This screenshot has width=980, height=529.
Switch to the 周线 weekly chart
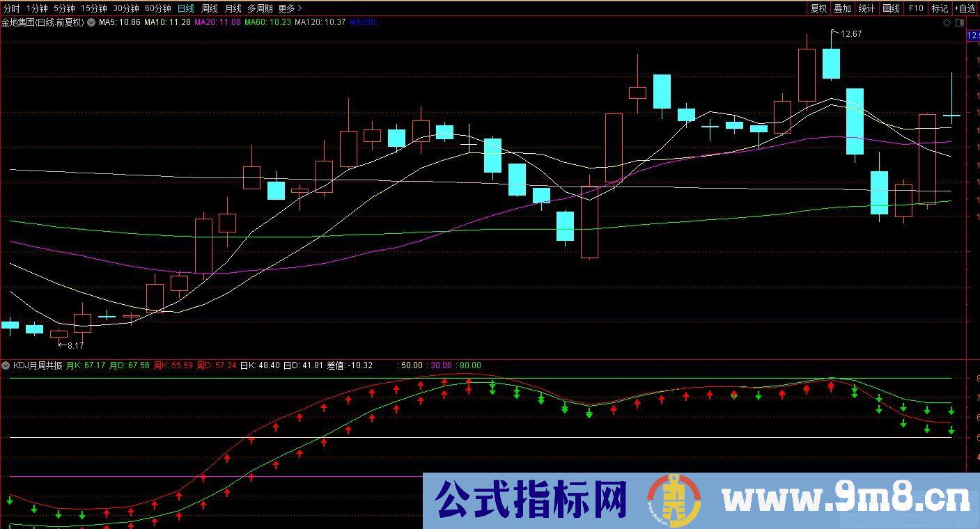[209, 8]
